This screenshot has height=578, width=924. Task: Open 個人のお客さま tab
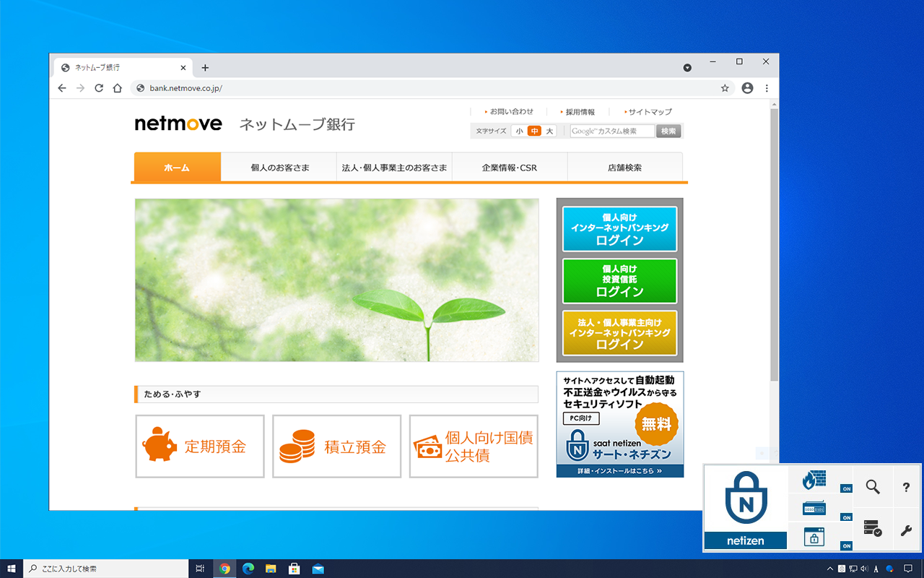[280, 168]
